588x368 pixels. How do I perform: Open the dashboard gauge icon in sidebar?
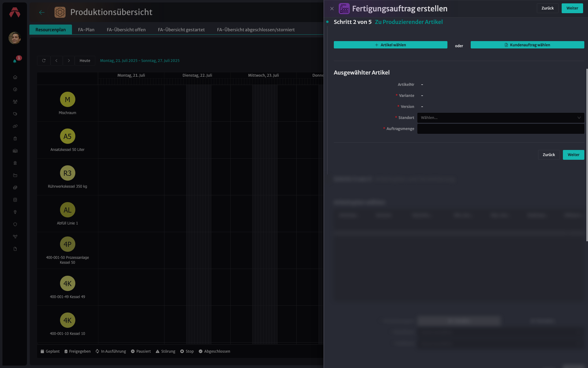pos(15,90)
